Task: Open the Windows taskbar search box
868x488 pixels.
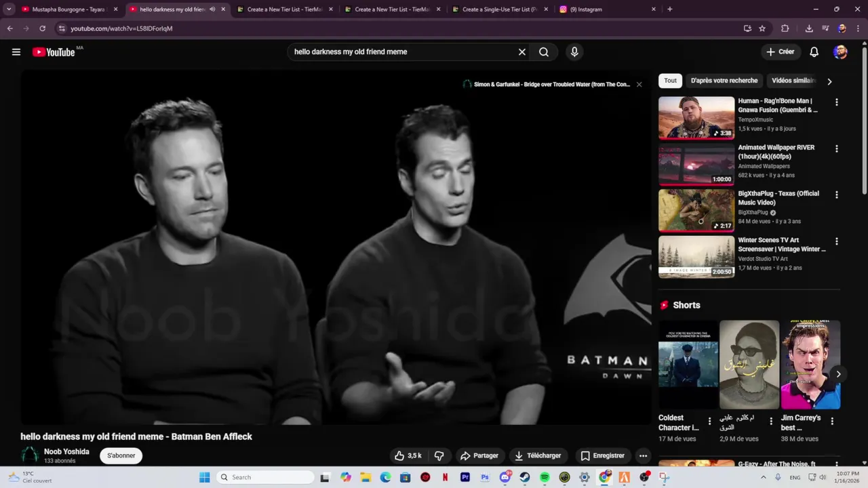Action: pyautogui.click(x=266, y=477)
